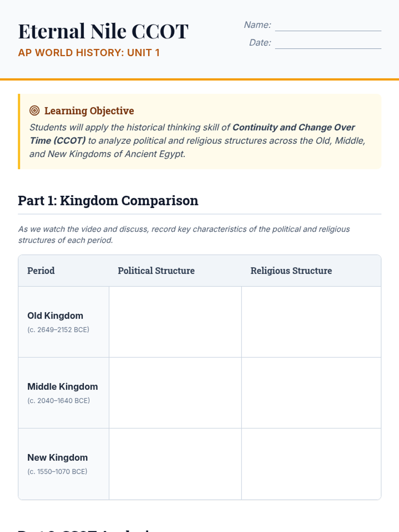Click Old Kingdom Religious Structure cell
The height and width of the screenshot is (532, 399).
311,322
